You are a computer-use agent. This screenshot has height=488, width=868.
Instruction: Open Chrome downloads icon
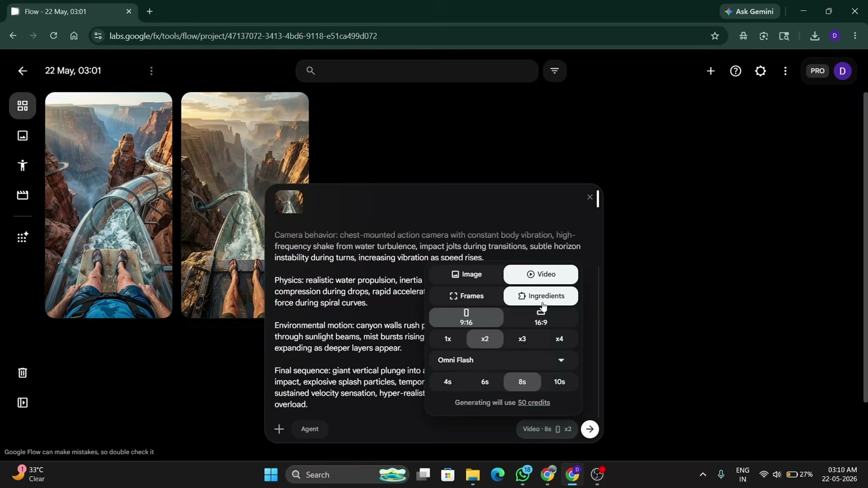pos(815,36)
